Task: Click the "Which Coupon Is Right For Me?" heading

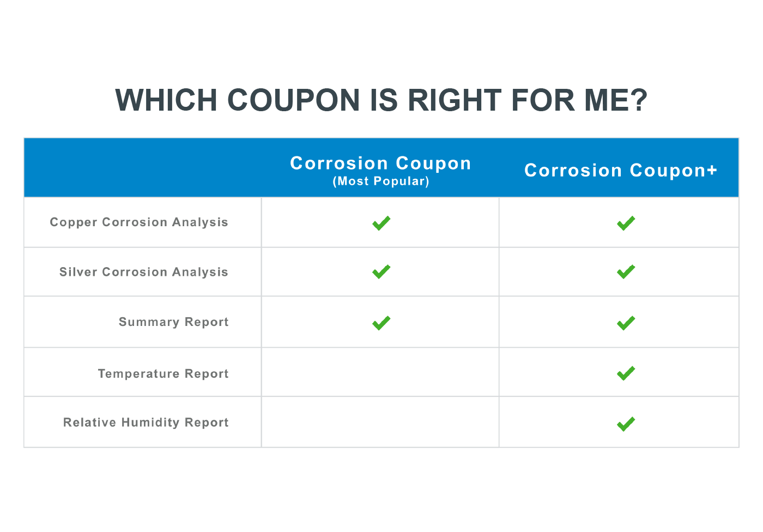Action: pyautogui.click(x=381, y=100)
